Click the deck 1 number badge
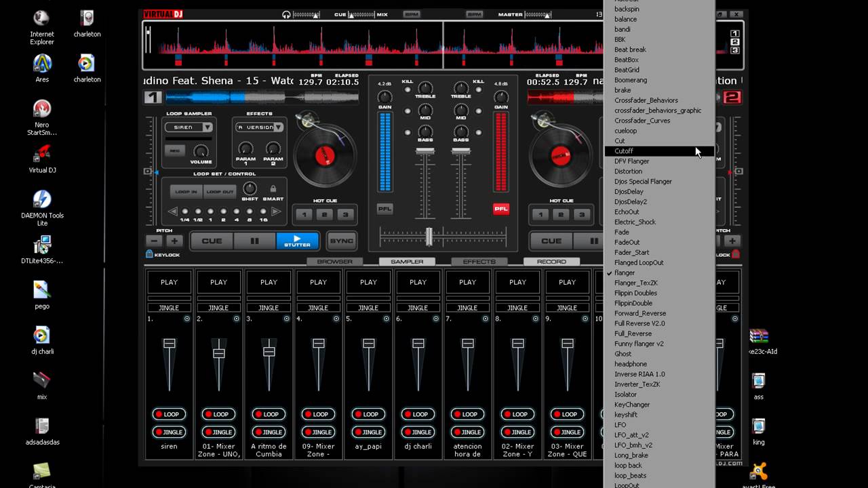Viewport: 868px width, 488px height. [x=153, y=98]
